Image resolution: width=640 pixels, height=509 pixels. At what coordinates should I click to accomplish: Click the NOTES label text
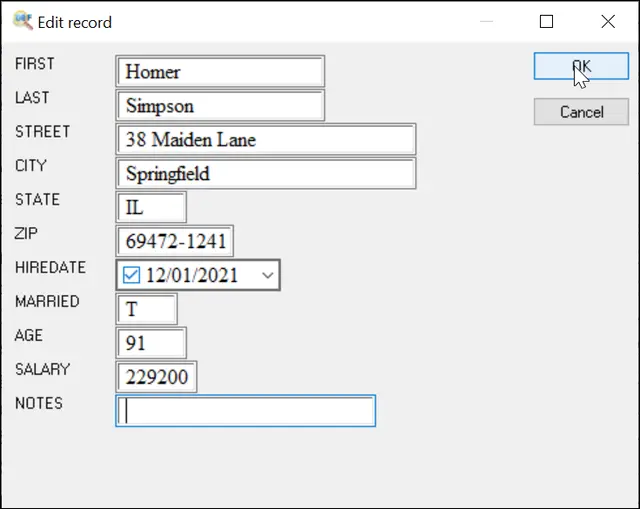(x=39, y=403)
